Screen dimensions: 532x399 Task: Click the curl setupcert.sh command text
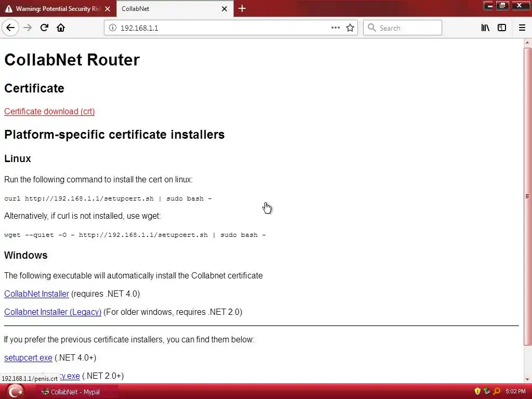coord(108,198)
